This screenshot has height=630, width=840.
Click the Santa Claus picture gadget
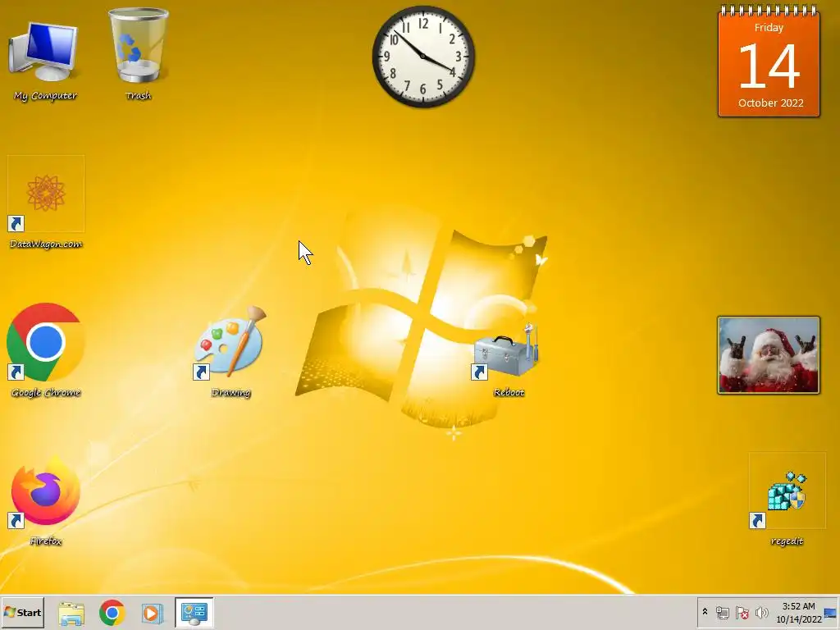[x=768, y=355]
